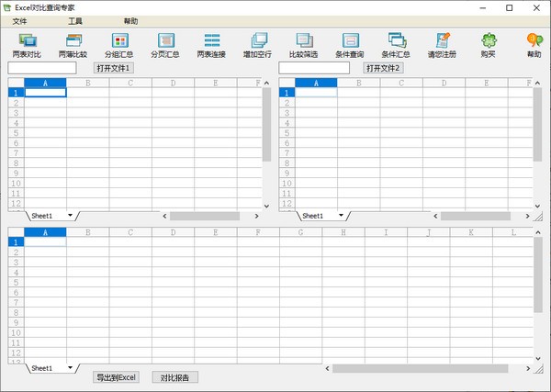Click vertical scrollbar thumb of left top grid
This screenshot has width=551, height=392.
(x=266, y=124)
